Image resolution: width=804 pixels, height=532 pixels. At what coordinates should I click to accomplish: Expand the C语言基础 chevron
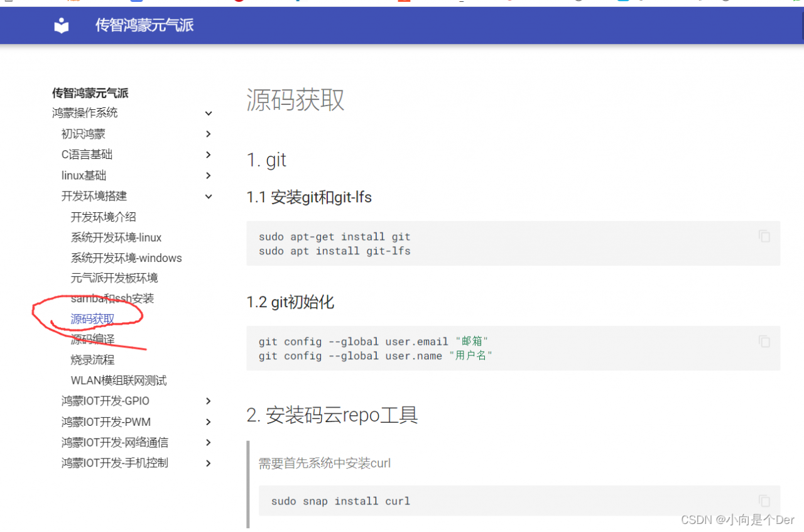tap(209, 155)
